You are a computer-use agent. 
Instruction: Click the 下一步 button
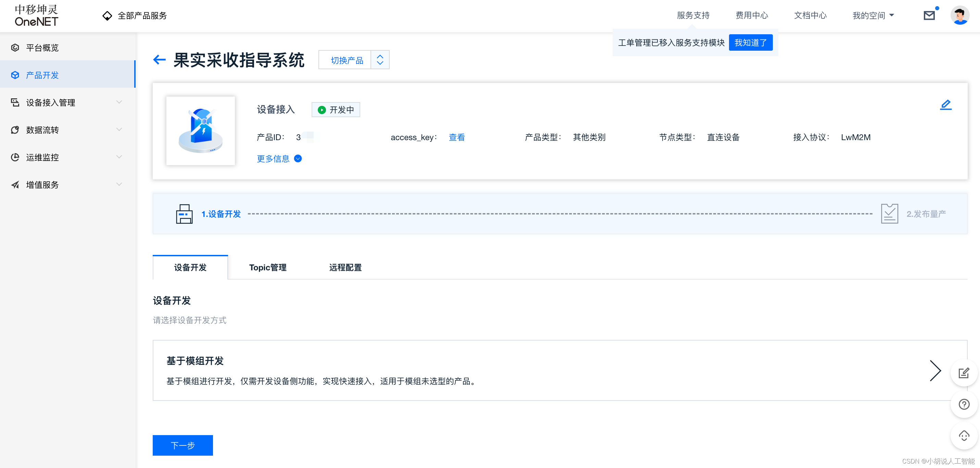[x=183, y=445]
